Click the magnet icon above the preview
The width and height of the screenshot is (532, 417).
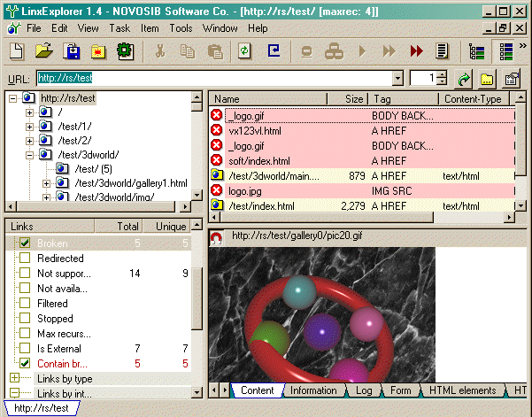tap(217, 238)
